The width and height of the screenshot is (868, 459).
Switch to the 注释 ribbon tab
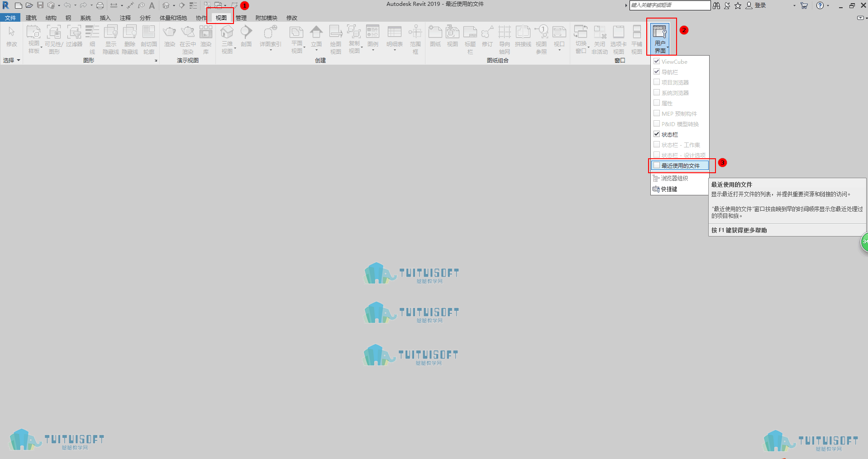pyautogui.click(x=125, y=18)
